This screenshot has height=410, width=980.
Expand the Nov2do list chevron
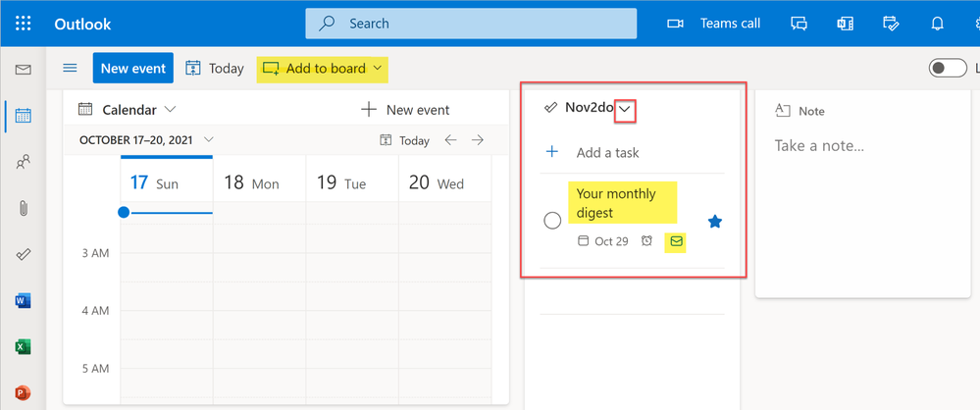(x=625, y=110)
